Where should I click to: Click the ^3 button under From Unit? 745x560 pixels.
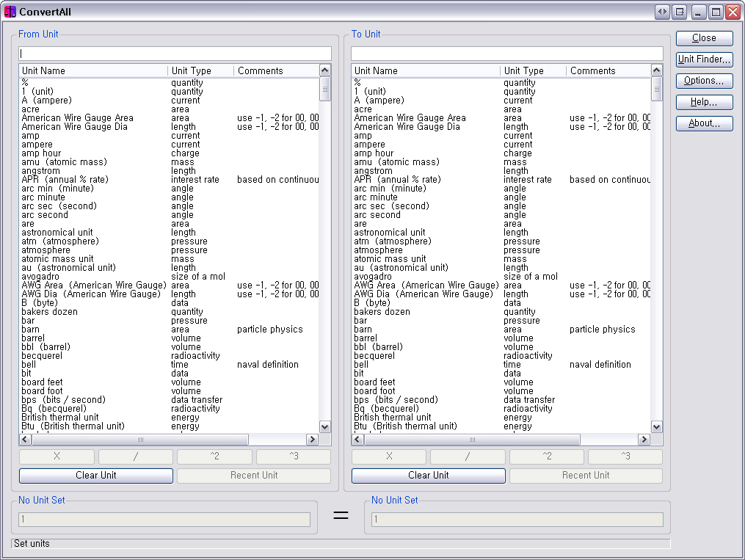(x=294, y=457)
